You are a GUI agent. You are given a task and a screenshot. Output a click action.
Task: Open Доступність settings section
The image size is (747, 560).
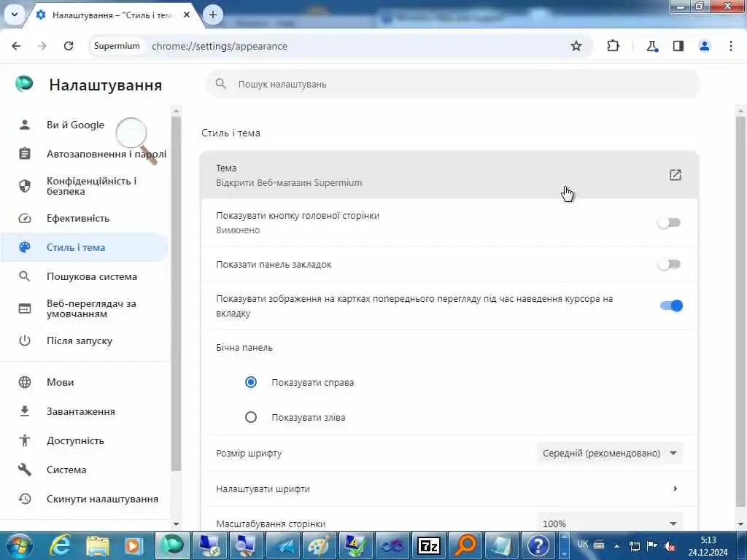[x=85, y=440]
